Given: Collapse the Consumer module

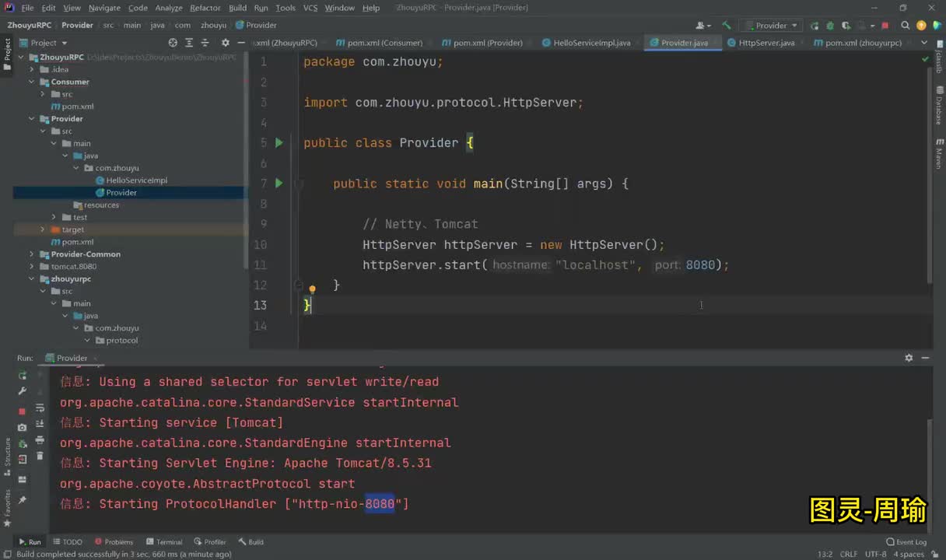Looking at the screenshot, I should (x=33, y=82).
